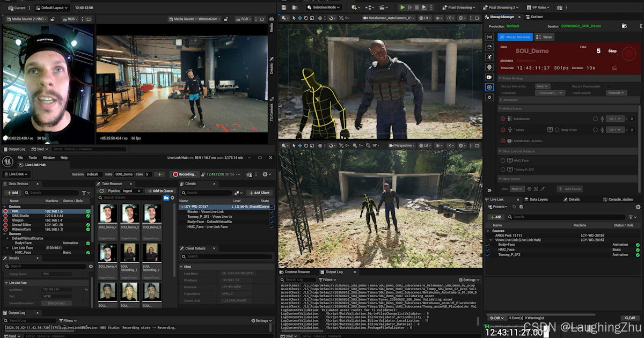Viewport: 644px width, 338px height.
Task: Click the Recording button in Live Link Hub
Action: coord(185,174)
